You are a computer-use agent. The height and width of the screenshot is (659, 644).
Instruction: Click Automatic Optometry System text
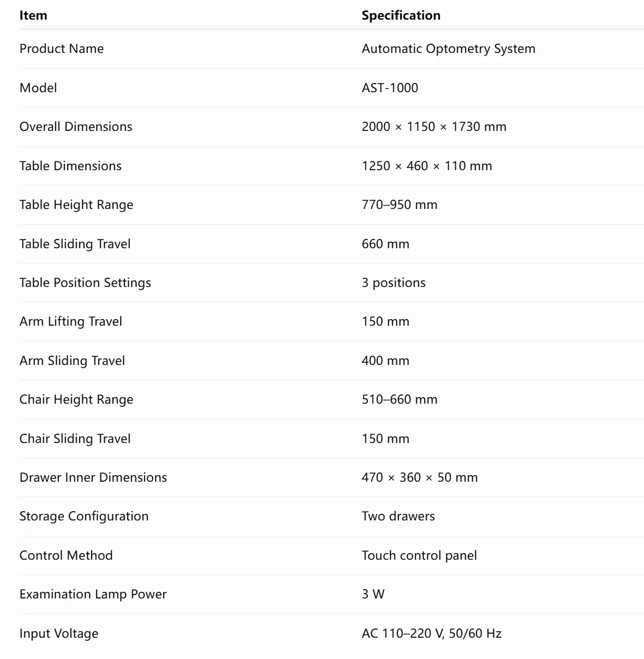coord(449,49)
